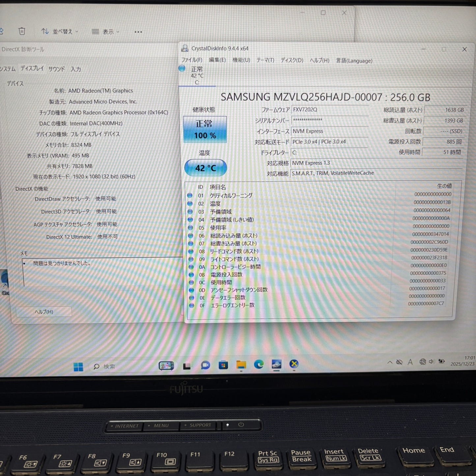Click the 42 °C temperature gauge
The width and height of the screenshot is (476, 476).
pos(205,168)
